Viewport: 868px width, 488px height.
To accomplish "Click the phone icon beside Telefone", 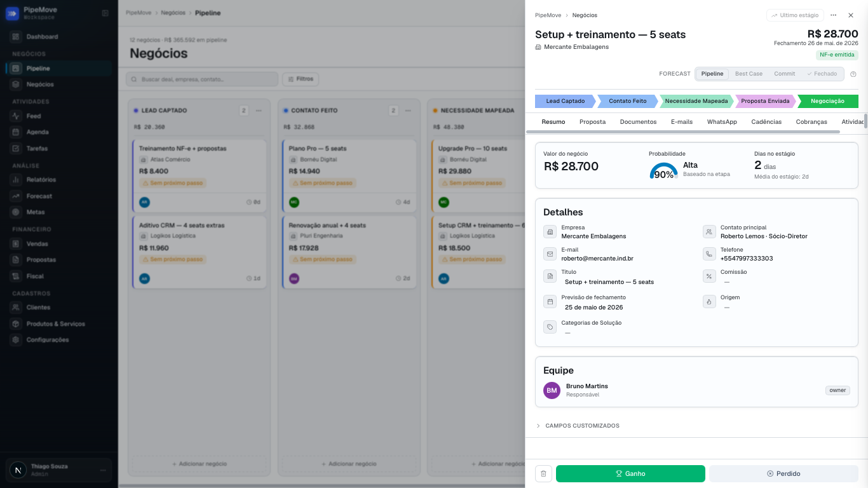I will point(709,254).
